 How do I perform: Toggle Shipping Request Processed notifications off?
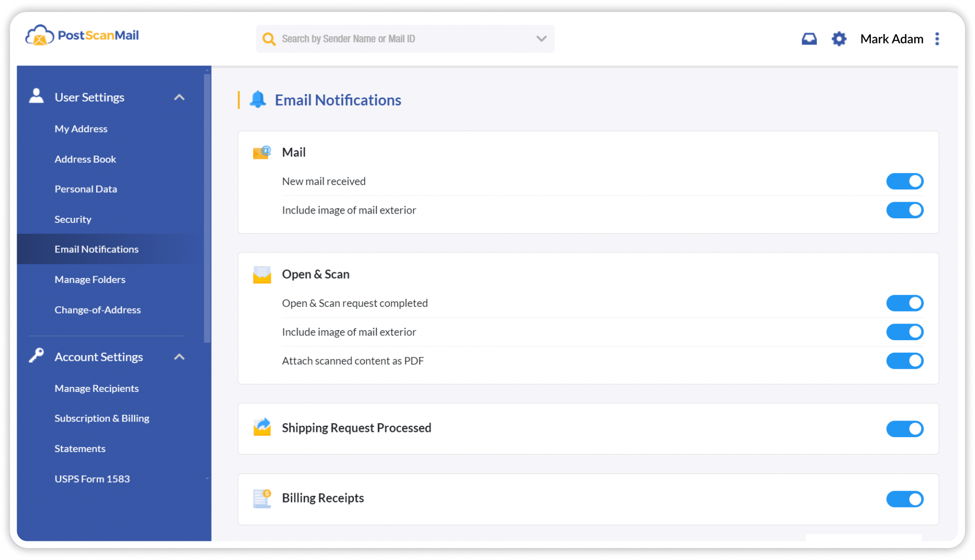pyautogui.click(x=904, y=429)
